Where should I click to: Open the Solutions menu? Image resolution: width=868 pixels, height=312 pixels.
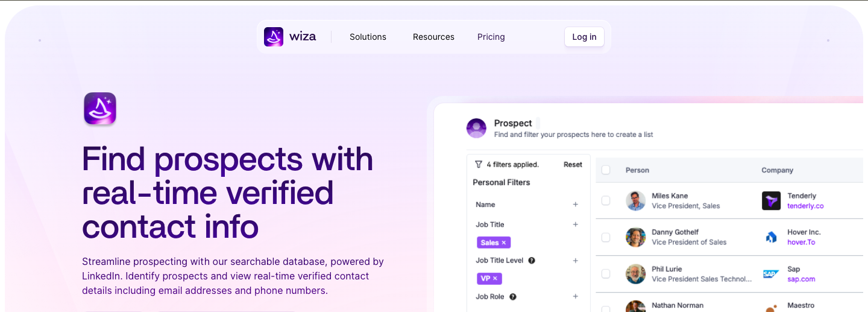368,37
